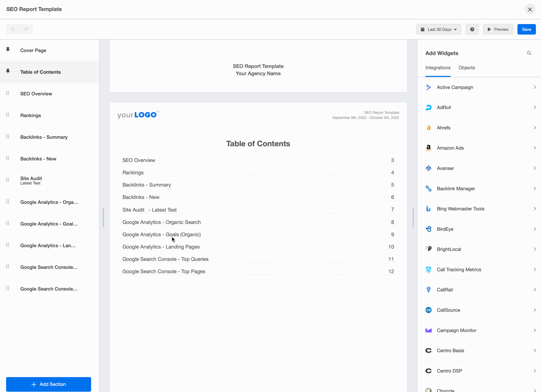Switch to the Integrations tab

pyautogui.click(x=438, y=68)
